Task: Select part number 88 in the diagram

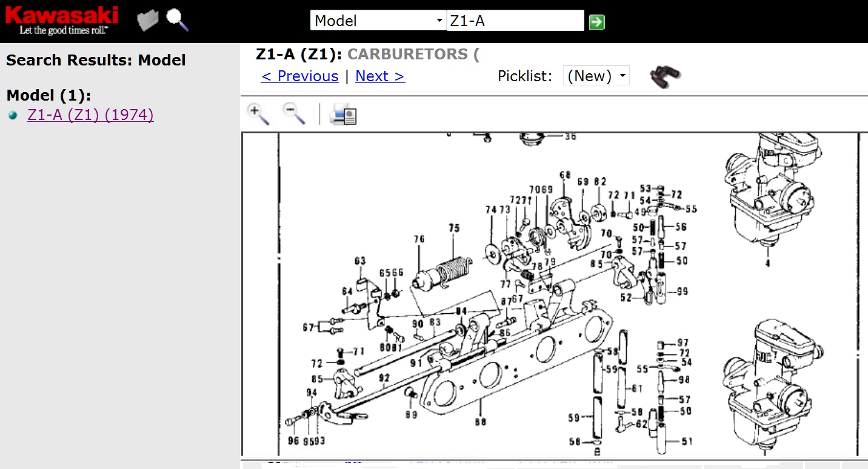Action: click(x=480, y=421)
